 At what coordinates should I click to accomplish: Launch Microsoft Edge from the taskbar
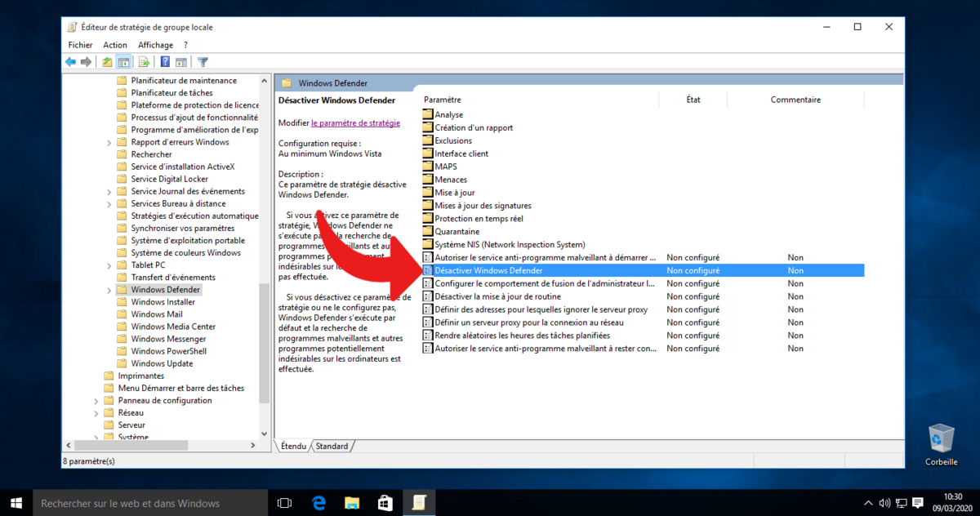319,503
